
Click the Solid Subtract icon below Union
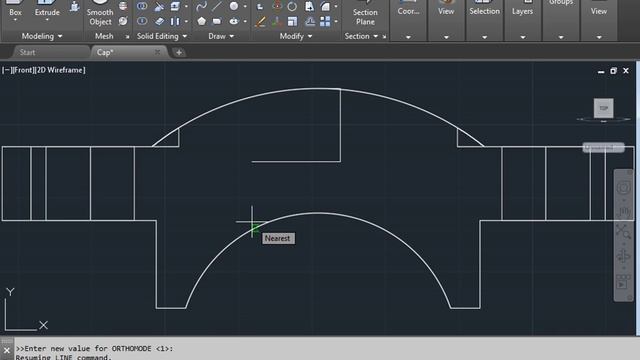142,21
